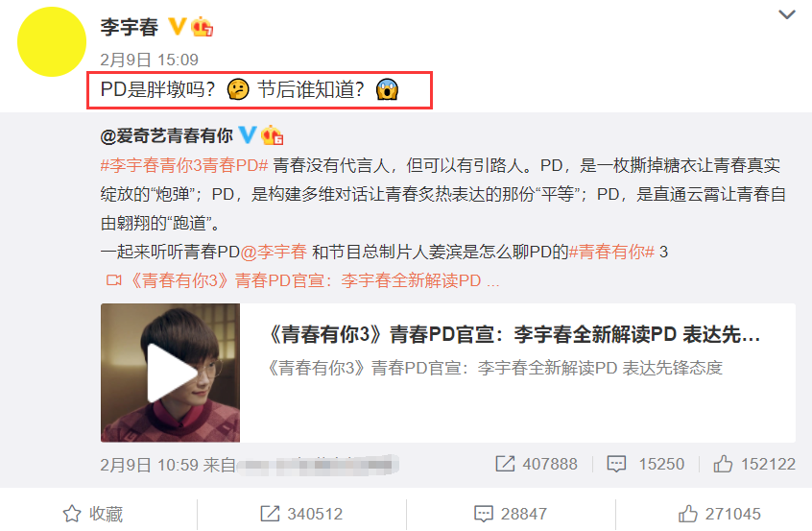Open the original post's 15250 comments

tap(646, 464)
